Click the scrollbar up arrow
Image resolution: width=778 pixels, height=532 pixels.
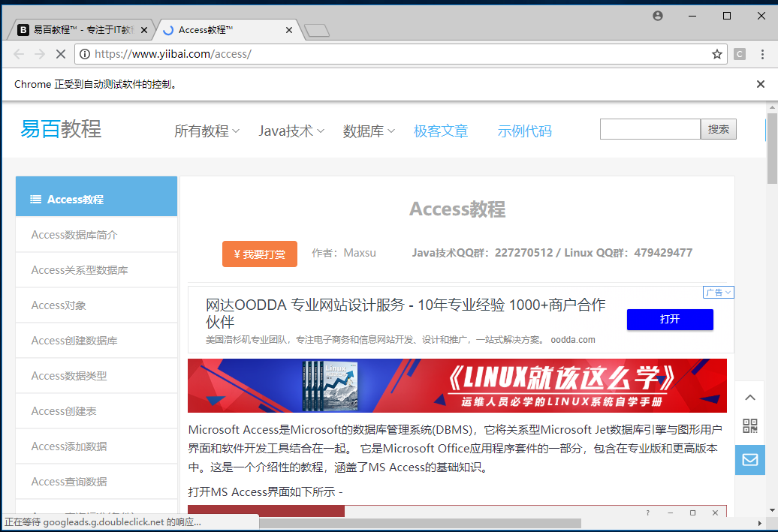(772, 107)
